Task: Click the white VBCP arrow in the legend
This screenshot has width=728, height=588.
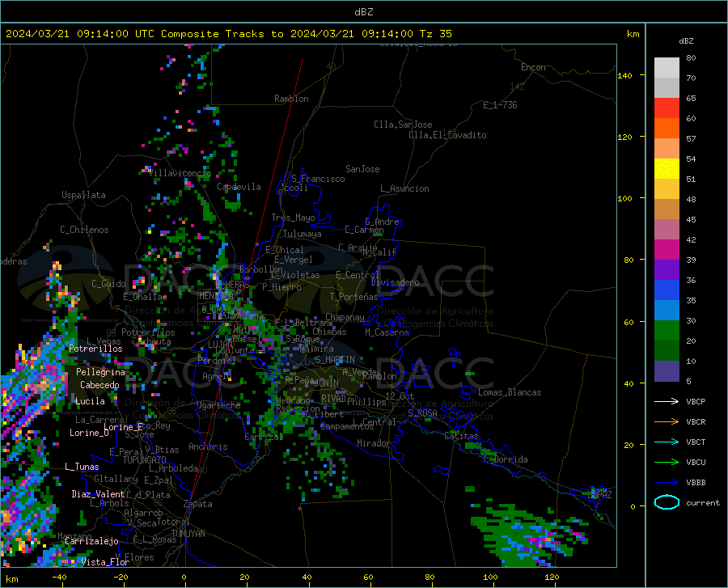Action: click(x=667, y=401)
